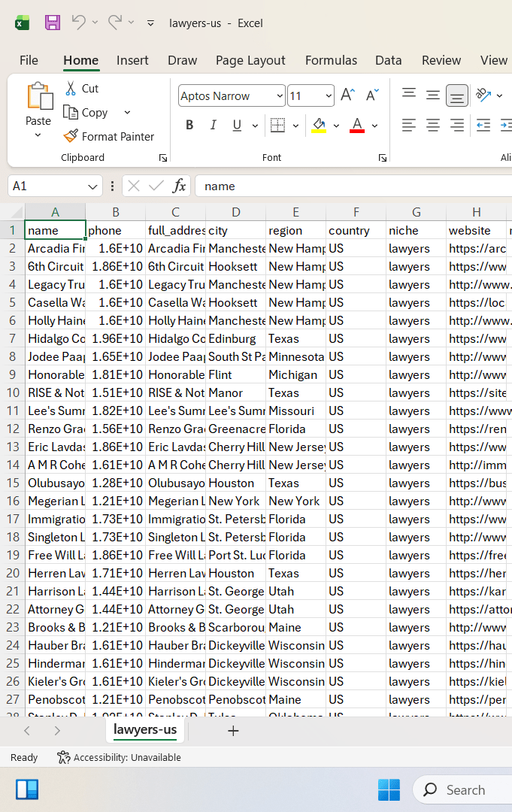
Task: Open the View tab
Action: coord(494,61)
